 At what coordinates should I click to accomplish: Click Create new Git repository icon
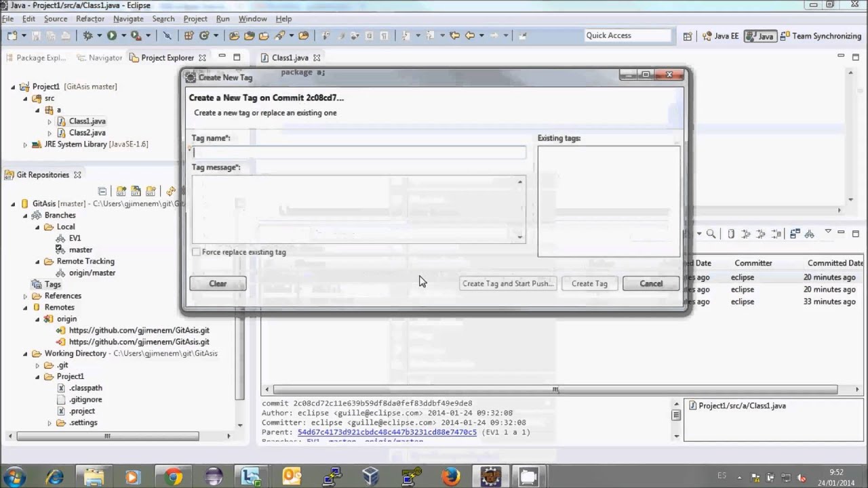(151, 192)
